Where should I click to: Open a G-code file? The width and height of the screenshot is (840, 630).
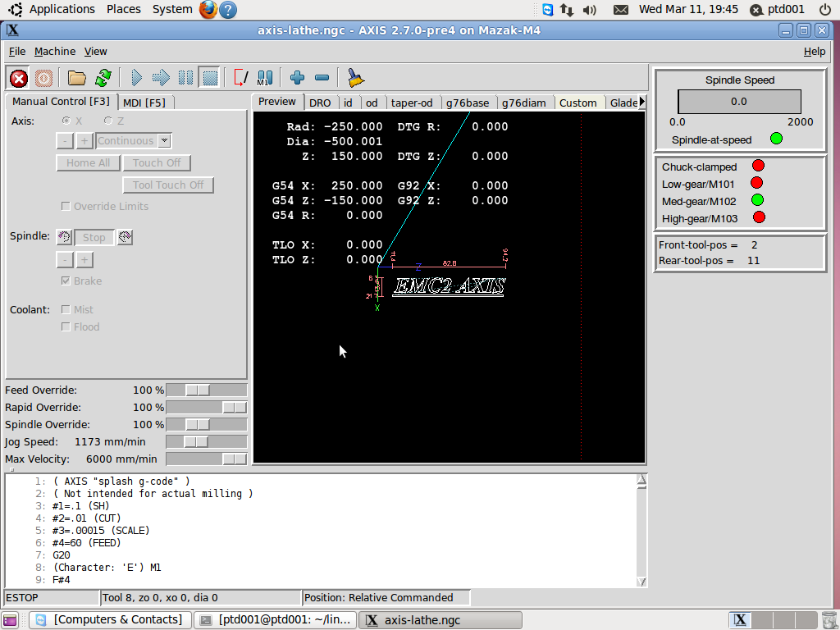point(76,78)
